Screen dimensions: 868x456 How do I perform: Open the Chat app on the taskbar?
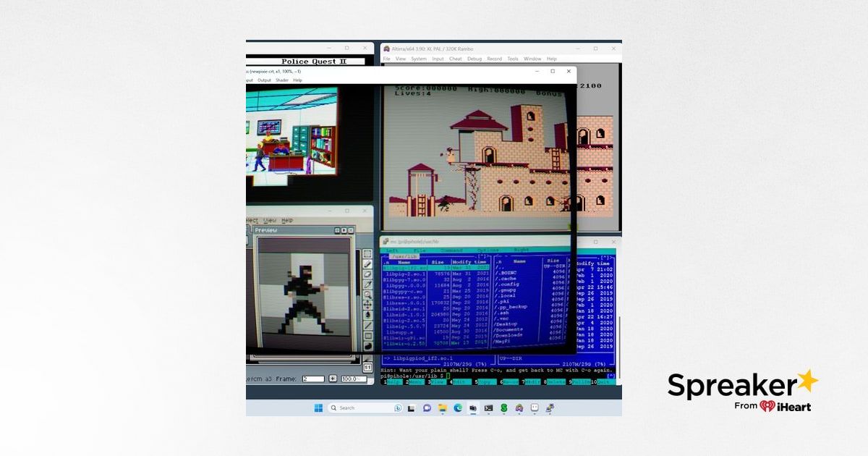click(427, 408)
